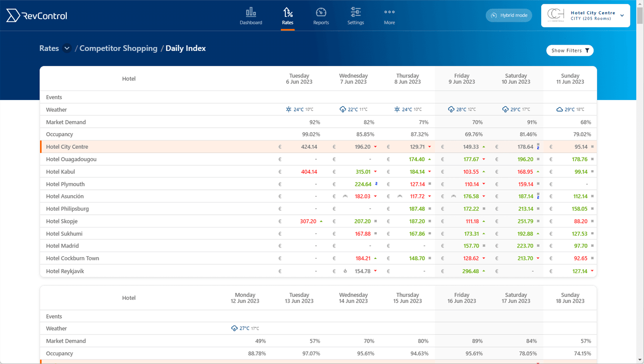644x364 pixels.
Task: Toggle Hybrid mode
Action: [509, 15]
